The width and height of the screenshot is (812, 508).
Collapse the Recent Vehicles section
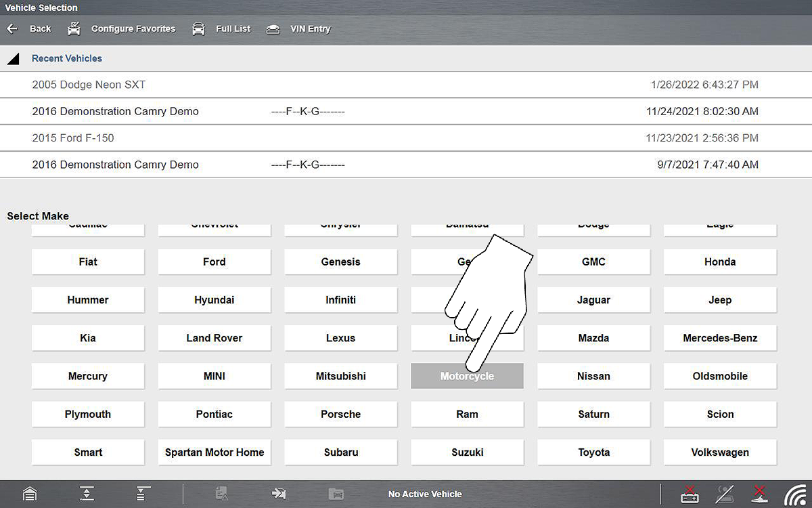pyautogui.click(x=14, y=59)
